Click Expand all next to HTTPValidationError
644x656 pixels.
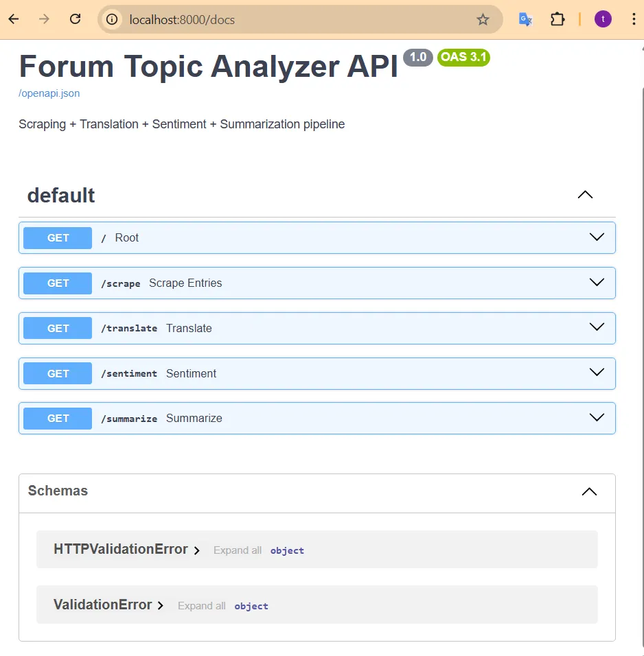pyautogui.click(x=237, y=550)
